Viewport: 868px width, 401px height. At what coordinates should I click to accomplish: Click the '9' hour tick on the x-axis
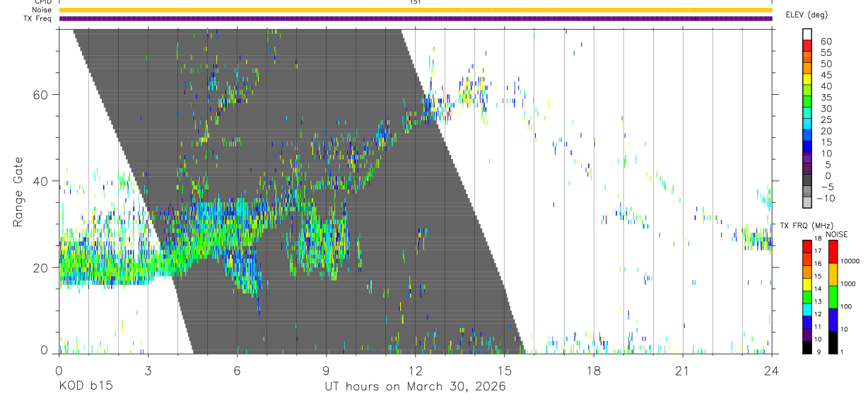point(326,370)
